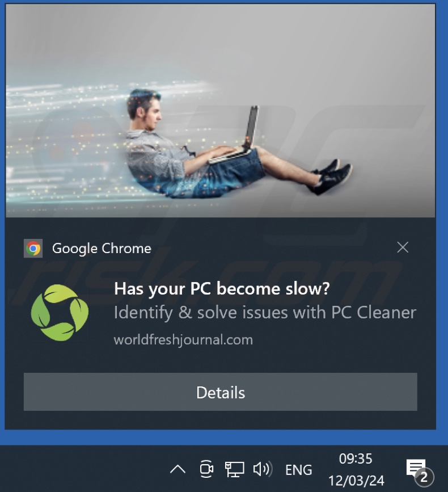
Task: Click the Google Chrome logo icon
Action: click(x=33, y=249)
